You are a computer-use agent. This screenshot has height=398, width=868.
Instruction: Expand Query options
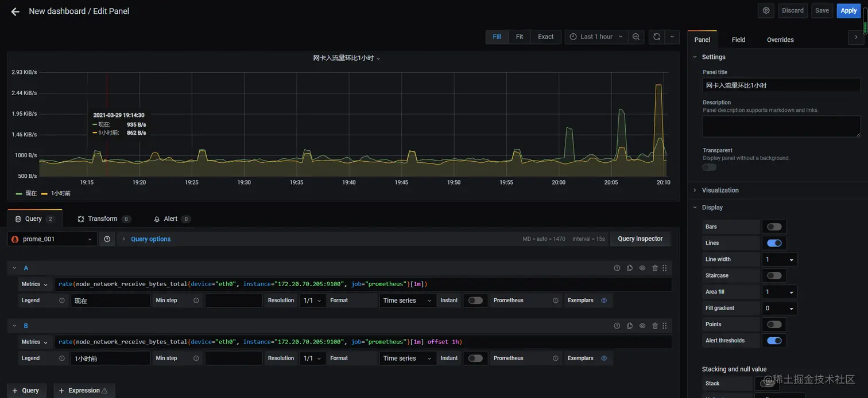pos(150,239)
